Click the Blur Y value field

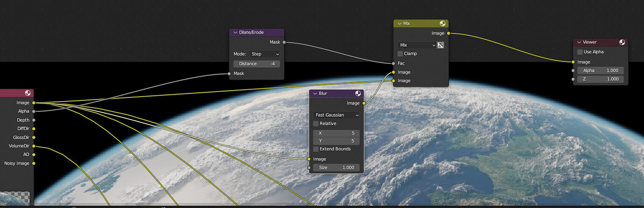click(336, 140)
